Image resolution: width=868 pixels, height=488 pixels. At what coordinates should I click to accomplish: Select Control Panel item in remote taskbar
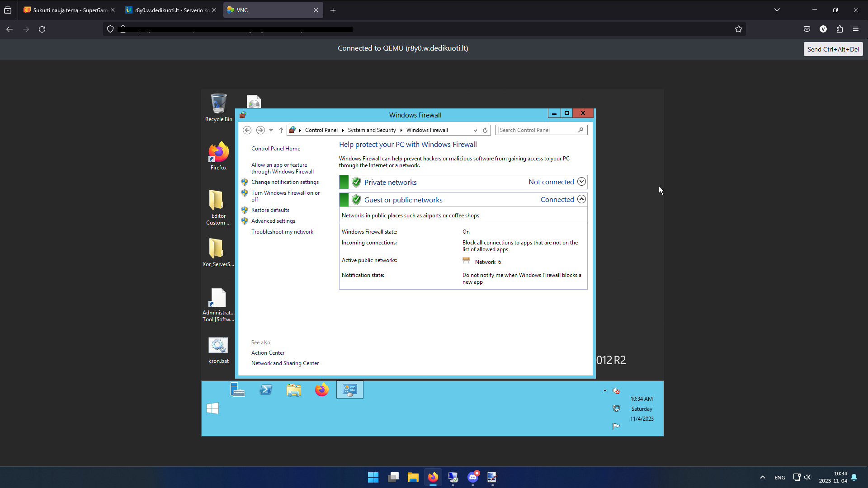[349, 389]
